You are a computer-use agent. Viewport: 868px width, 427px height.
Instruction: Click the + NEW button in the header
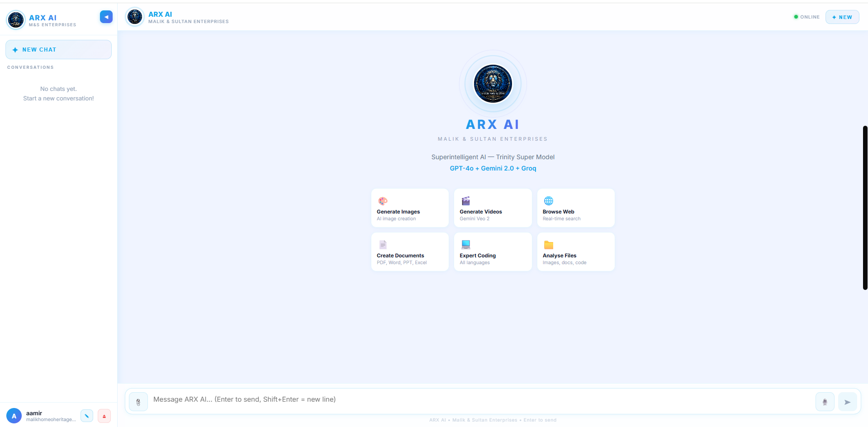[842, 17]
